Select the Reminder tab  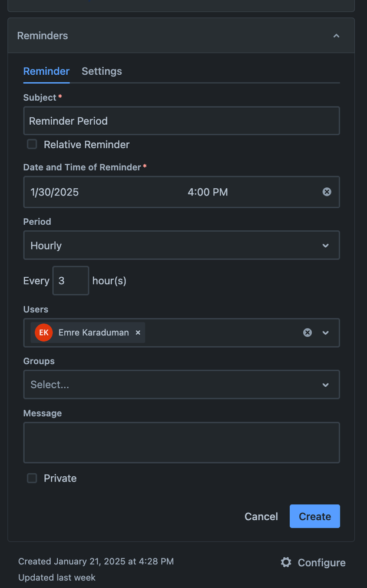(x=47, y=71)
